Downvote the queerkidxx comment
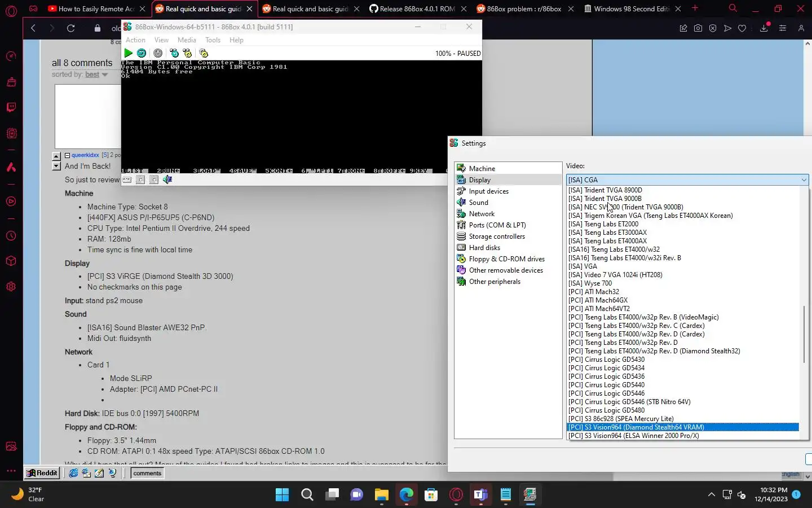The width and height of the screenshot is (812, 508). pyautogui.click(x=56, y=166)
